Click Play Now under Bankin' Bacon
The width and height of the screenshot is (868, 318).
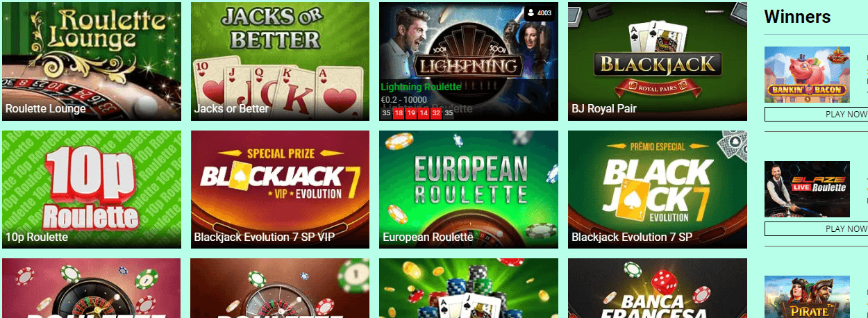(817, 115)
